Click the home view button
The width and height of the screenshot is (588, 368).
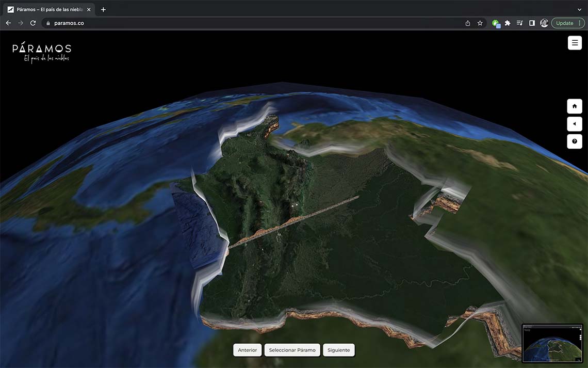[x=575, y=106]
